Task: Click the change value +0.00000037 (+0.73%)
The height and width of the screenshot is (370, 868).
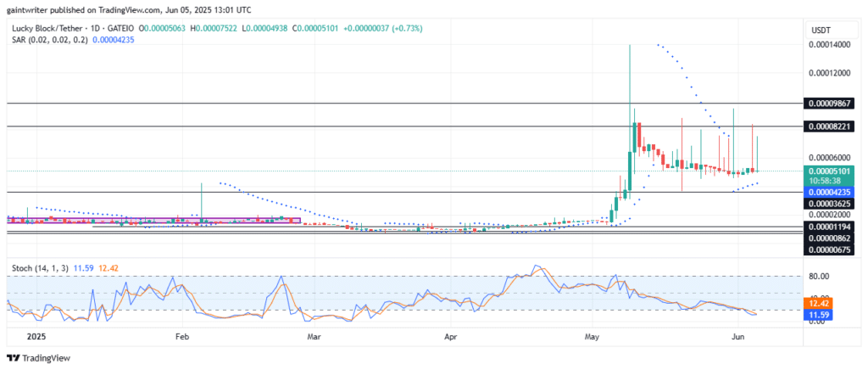Action: click(383, 28)
